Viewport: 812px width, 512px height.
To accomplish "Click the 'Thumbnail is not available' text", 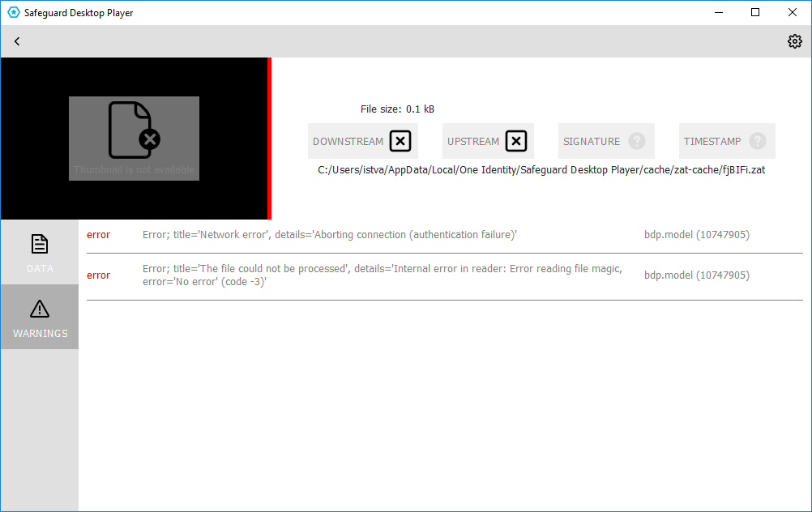I will coord(135,170).
